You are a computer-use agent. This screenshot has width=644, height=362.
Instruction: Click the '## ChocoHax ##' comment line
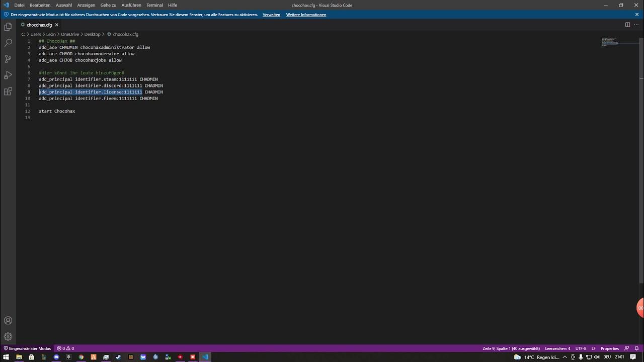coord(57,41)
